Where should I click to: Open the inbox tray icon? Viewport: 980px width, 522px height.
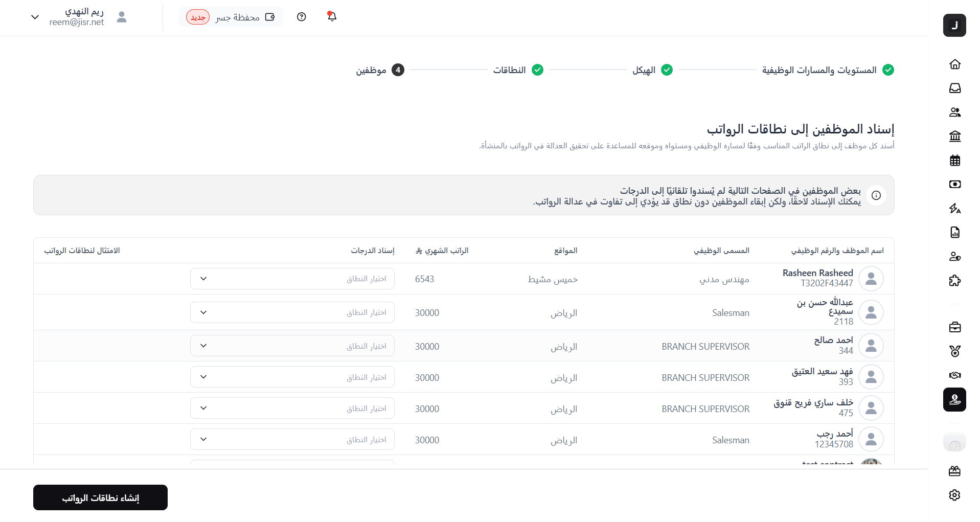click(954, 88)
